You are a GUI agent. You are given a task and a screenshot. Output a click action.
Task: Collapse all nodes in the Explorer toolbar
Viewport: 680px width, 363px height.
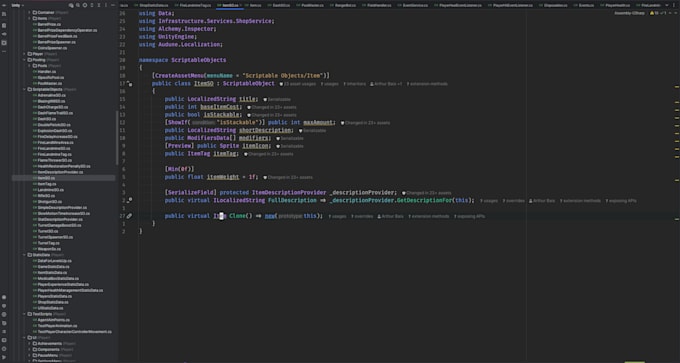99,5
